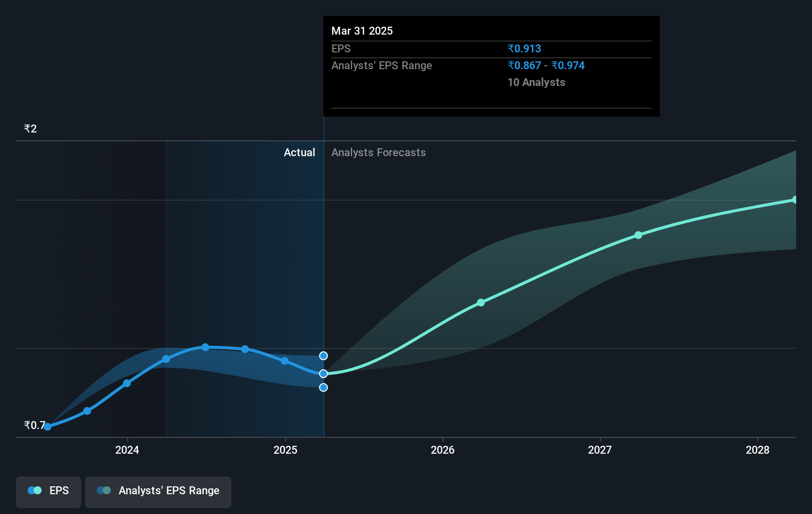Click the 'Analysts Forecasts' label
The height and width of the screenshot is (514, 812).
point(378,152)
